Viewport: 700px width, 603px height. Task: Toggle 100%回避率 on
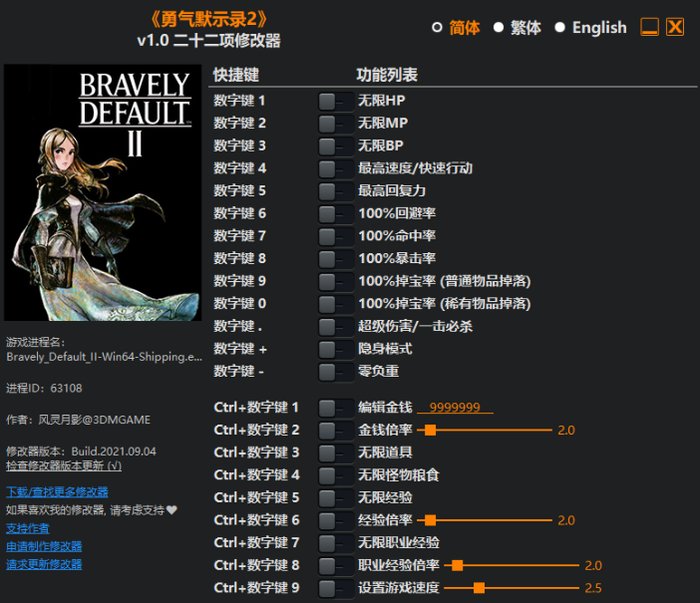click(336, 214)
